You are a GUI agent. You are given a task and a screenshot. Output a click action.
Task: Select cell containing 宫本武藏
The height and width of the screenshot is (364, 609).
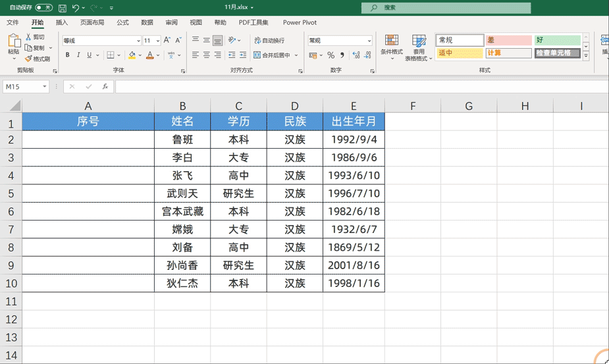coord(182,211)
